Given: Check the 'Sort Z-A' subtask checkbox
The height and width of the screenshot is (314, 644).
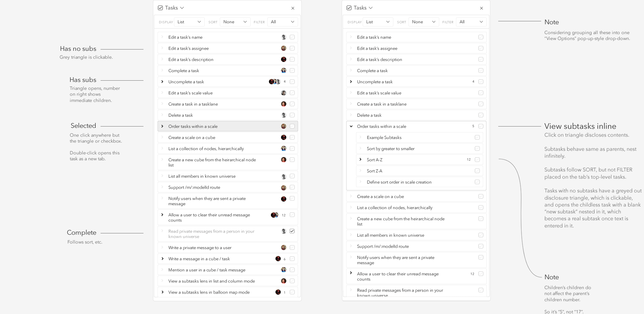Looking at the screenshot, I should [477, 171].
